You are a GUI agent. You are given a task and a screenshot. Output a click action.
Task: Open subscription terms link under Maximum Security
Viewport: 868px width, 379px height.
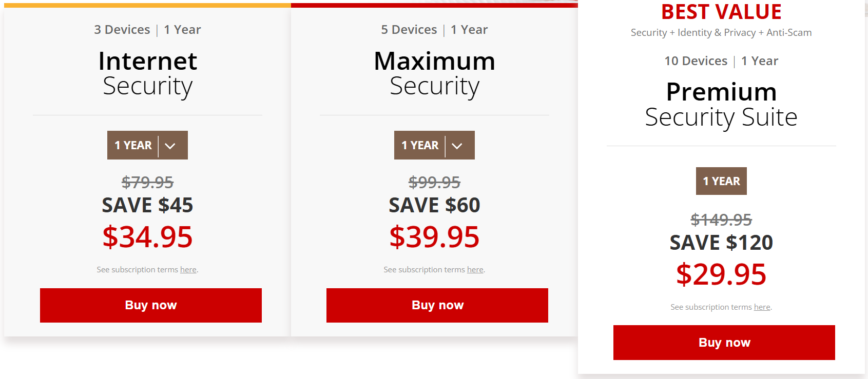coord(475,269)
